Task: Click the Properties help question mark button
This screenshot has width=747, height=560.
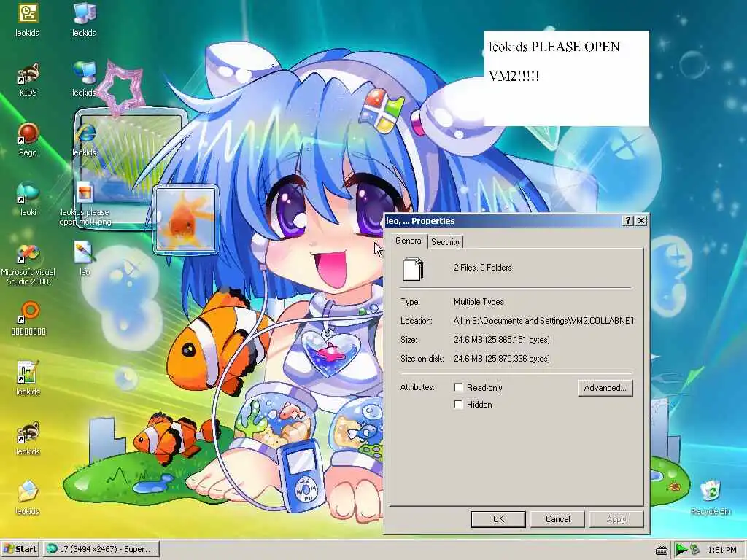Action: 628,220
